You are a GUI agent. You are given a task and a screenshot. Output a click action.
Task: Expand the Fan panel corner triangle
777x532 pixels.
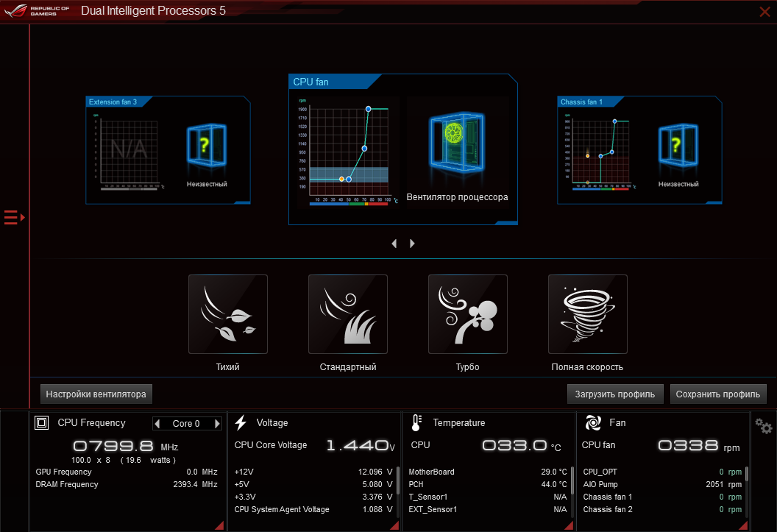(743, 525)
